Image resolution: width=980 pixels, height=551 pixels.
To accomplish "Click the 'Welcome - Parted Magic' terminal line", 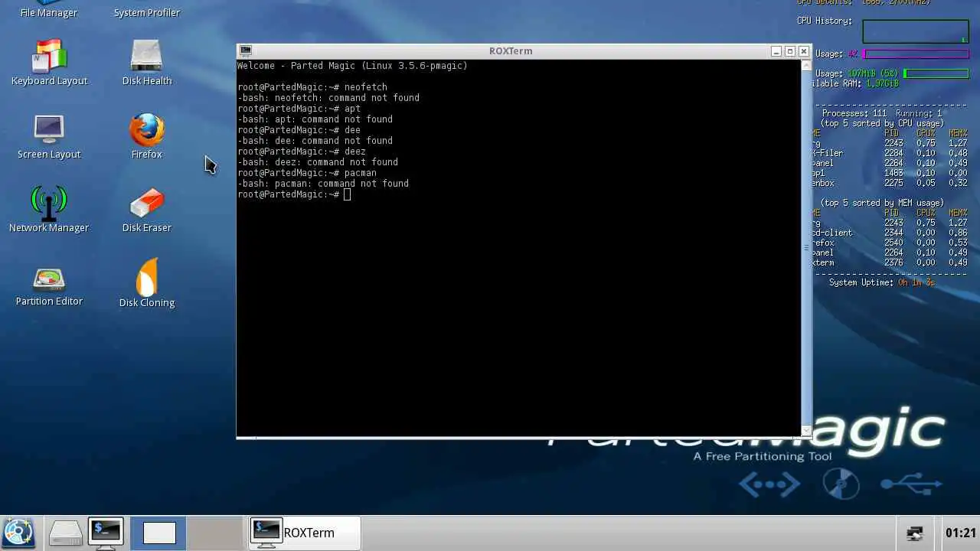I will 352,66.
